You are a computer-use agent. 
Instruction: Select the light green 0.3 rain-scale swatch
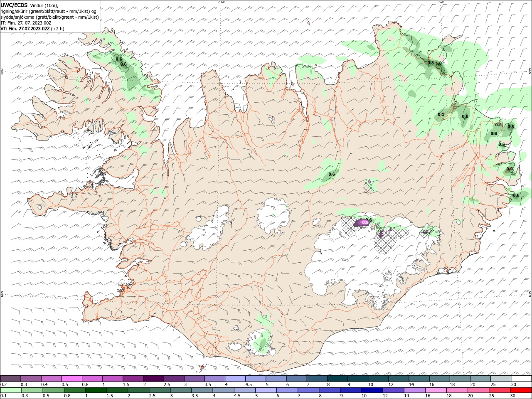click(x=32, y=390)
